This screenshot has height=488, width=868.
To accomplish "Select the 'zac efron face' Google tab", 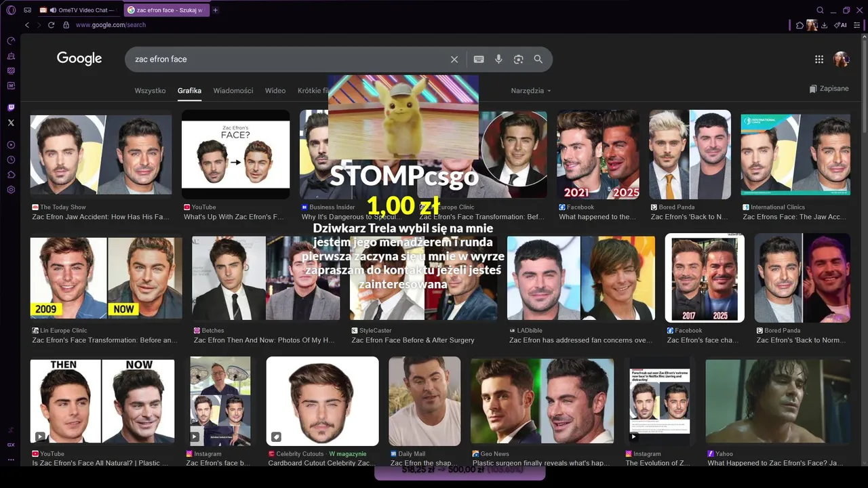I will pos(166,10).
